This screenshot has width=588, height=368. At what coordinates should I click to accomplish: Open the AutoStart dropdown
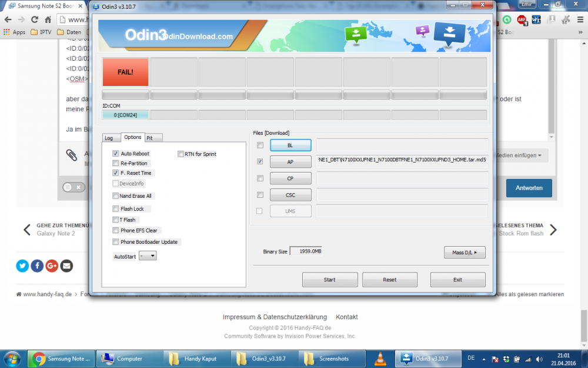click(x=148, y=256)
